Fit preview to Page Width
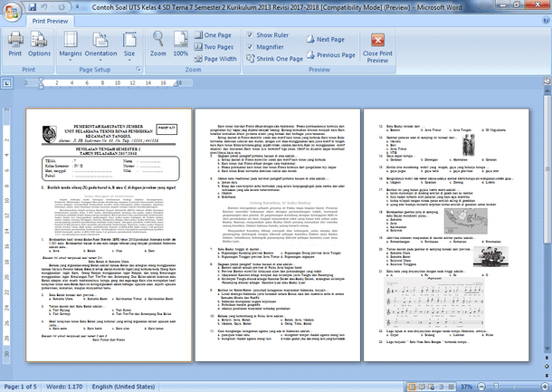 click(215, 59)
